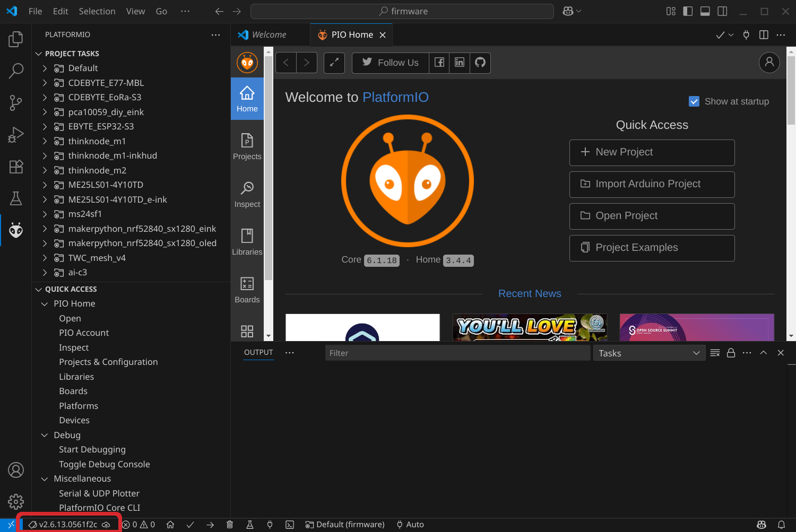Open Boards in PIO Home sidebar
The image size is (796, 532).
[x=247, y=290]
